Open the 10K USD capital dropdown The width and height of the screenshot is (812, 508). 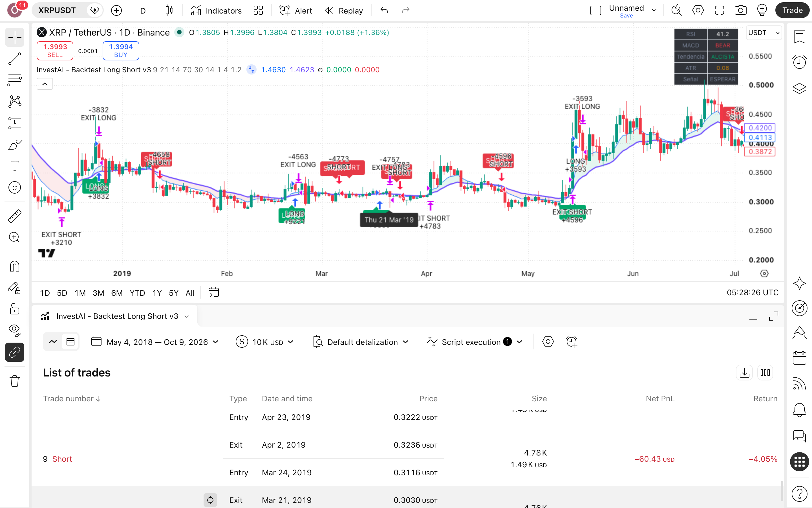[x=265, y=342]
